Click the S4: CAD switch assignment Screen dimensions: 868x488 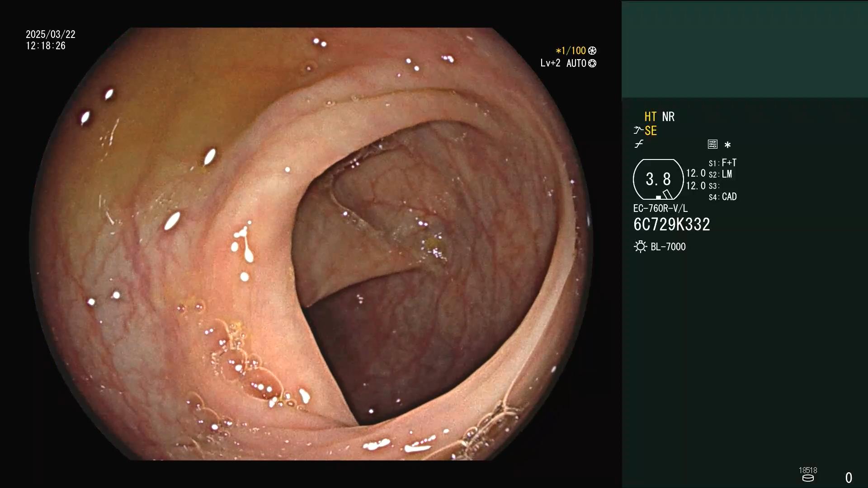pos(722,197)
